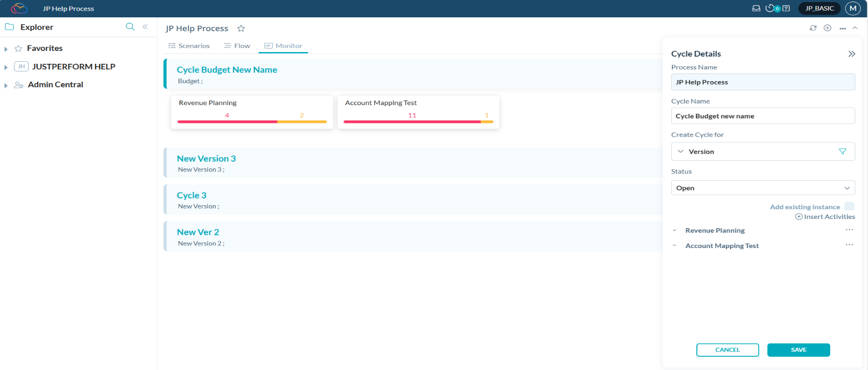Click the SAVE button
This screenshot has width=868, height=370.
(x=798, y=350)
